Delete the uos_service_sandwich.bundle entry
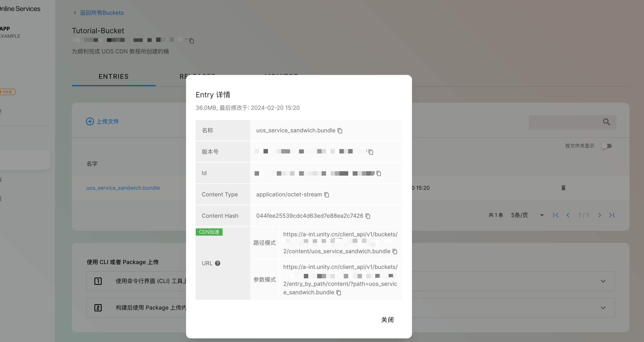The height and width of the screenshot is (342, 644). pos(563,188)
